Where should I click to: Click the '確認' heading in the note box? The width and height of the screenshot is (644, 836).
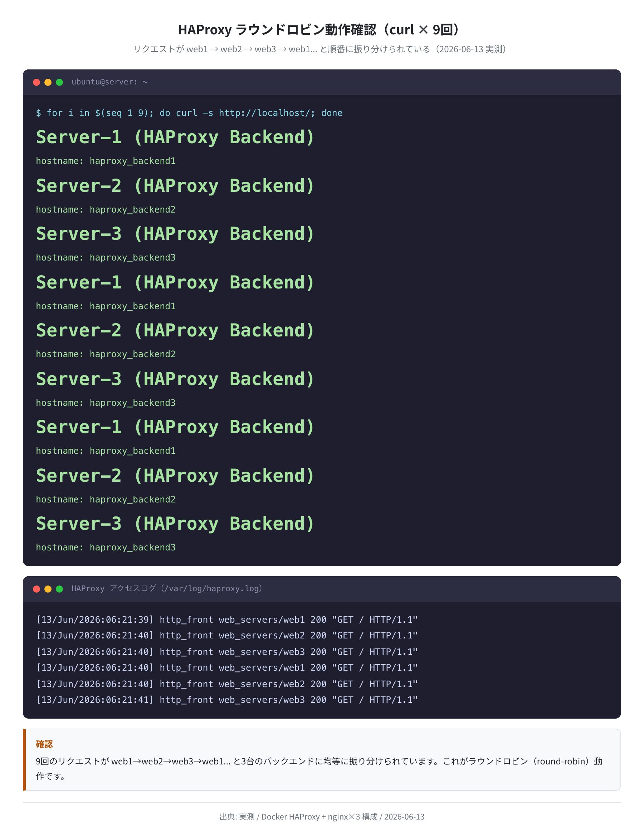[44, 744]
